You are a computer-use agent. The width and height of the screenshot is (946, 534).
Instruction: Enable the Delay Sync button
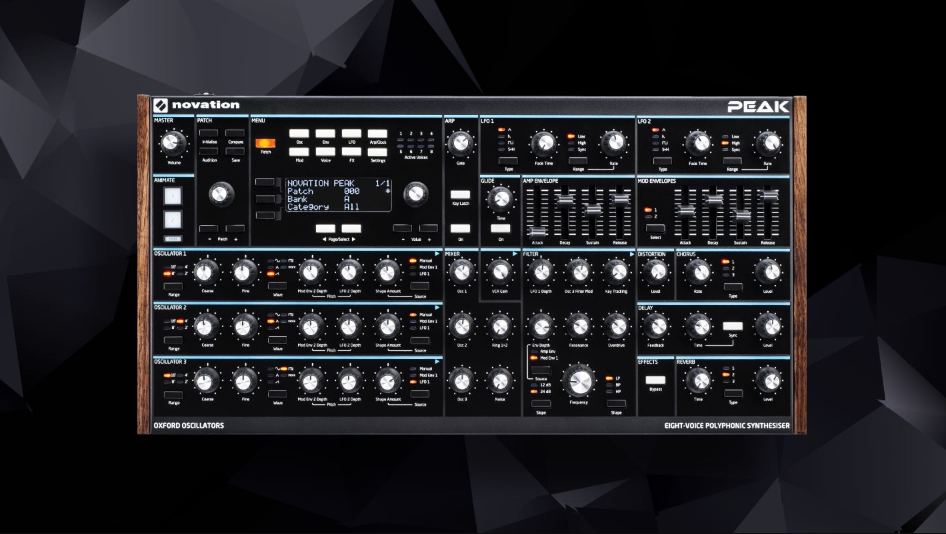click(x=734, y=326)
